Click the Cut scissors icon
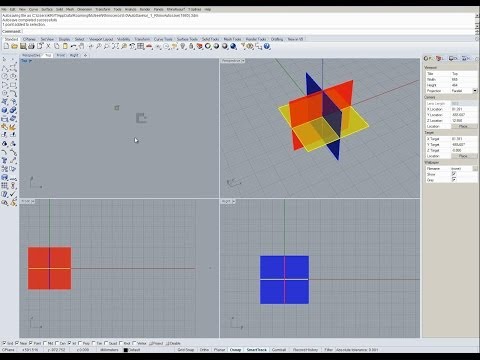480x360 pixels. pos(48,46)
